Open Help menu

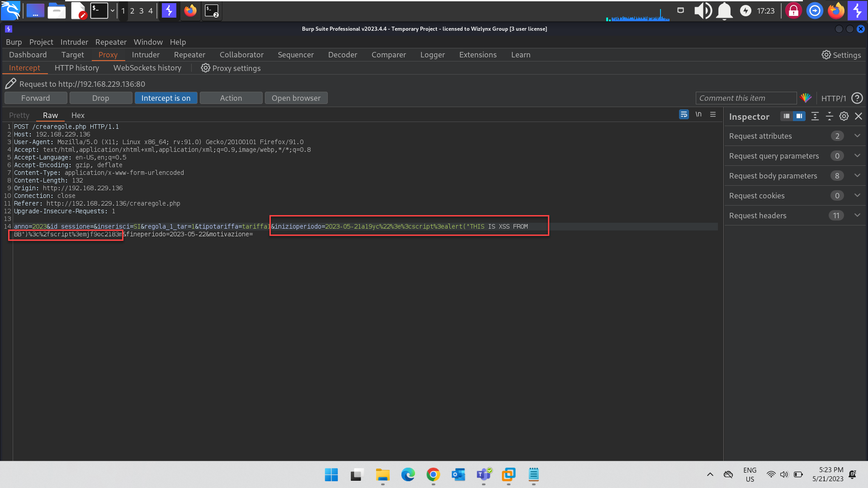tap(178, 42)
